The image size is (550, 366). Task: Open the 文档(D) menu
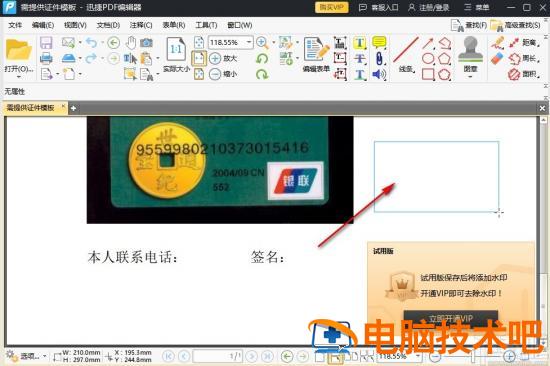click(108, 25)
